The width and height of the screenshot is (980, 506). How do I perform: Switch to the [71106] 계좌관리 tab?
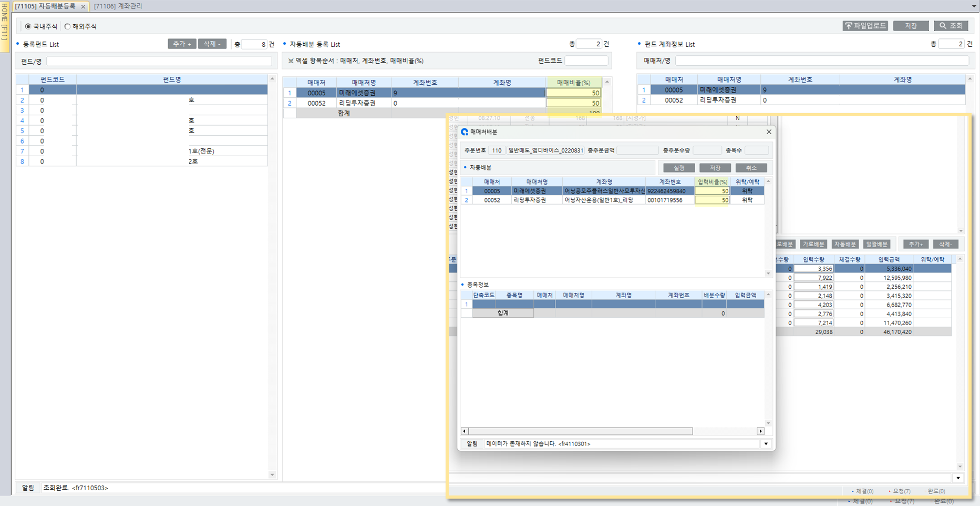pyautogui.click(x=118, y=6)
